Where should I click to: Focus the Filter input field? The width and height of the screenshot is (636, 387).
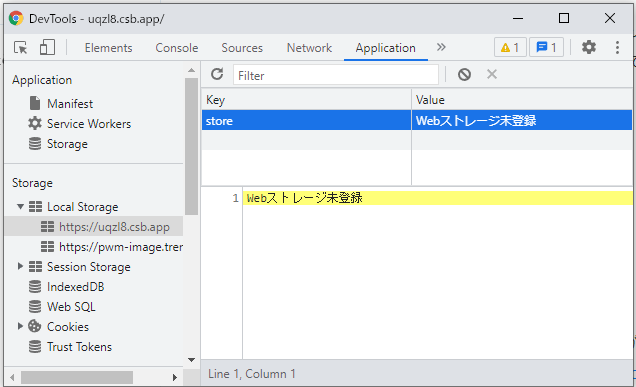pos(335,75)
